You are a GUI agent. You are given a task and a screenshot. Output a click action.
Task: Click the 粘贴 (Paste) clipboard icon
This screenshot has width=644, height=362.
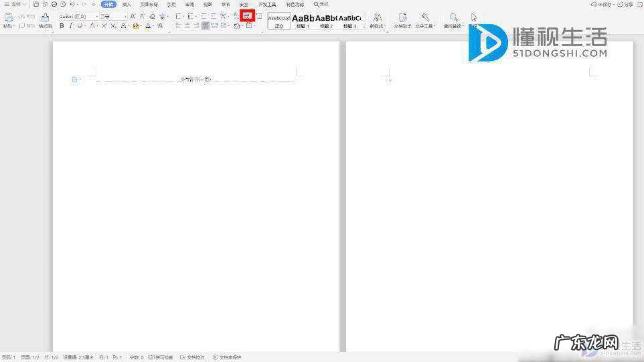pyautogui.click(x=9, y=17)
